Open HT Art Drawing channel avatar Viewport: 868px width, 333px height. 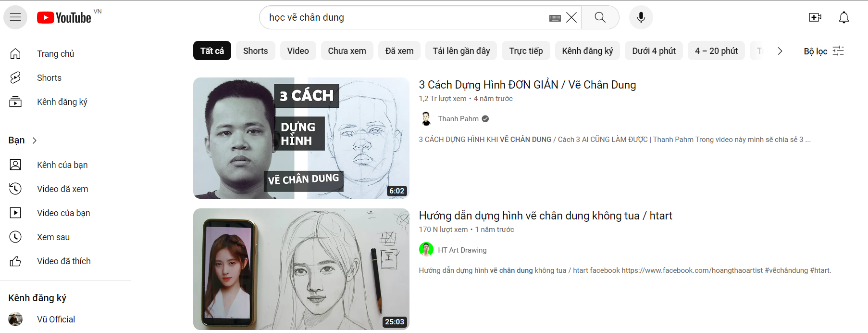(426, 250)
